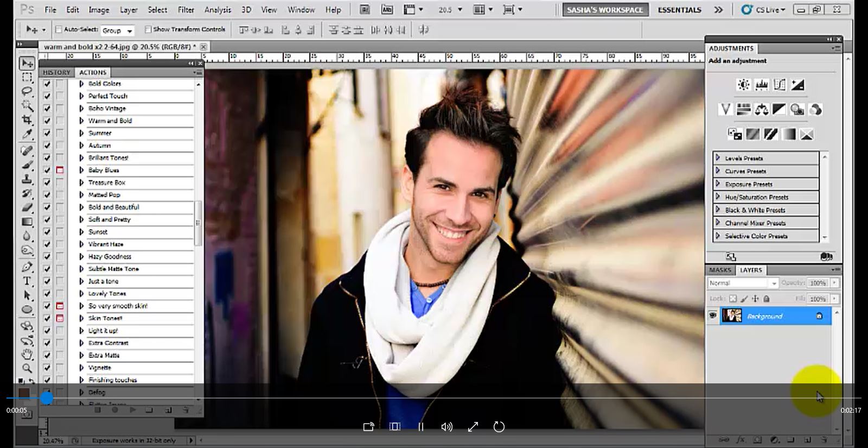Open the zoom level 20.5 dropdown
Image resolution: width=868 pixels, height=448 pixels.
pyautogui.click(x=460, y=10)
